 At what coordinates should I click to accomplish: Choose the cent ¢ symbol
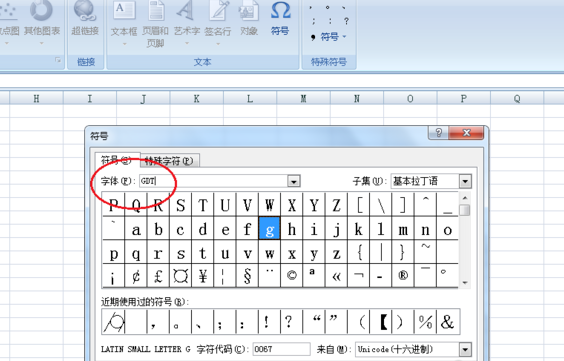click(x=136, y=276)
